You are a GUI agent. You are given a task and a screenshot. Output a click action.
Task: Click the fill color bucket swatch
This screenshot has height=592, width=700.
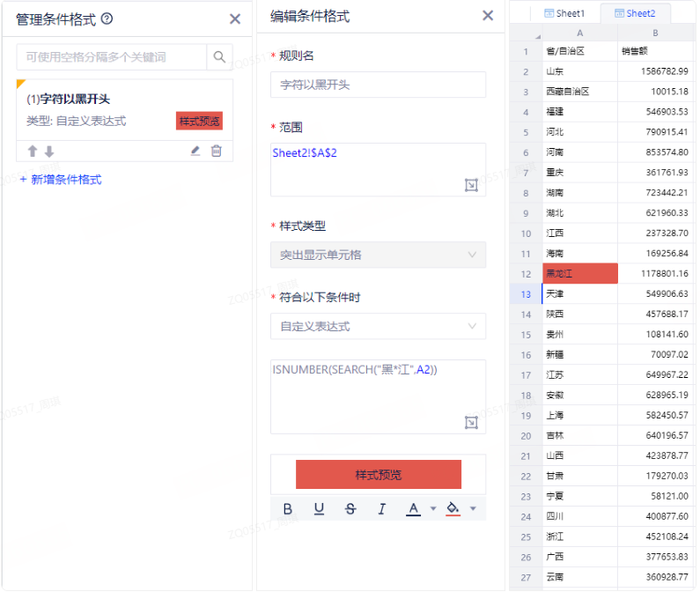coord(453,509)
